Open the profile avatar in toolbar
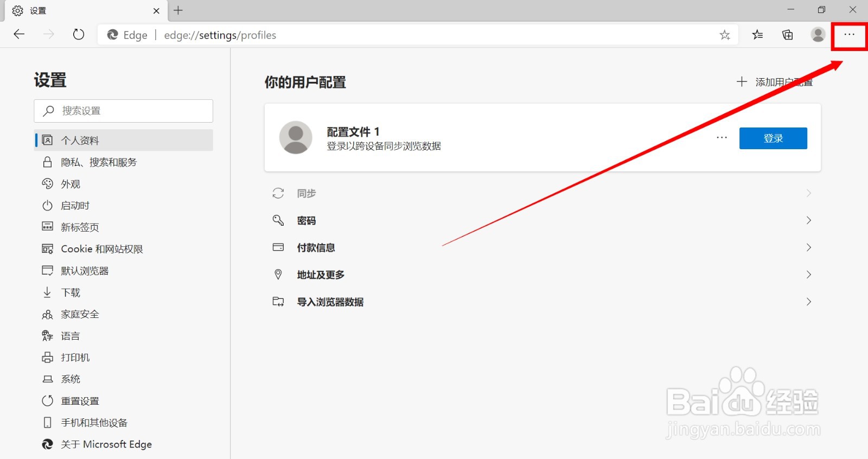This screenshot has height=459, width=868. pyautogui.click(x=818, y=35)
